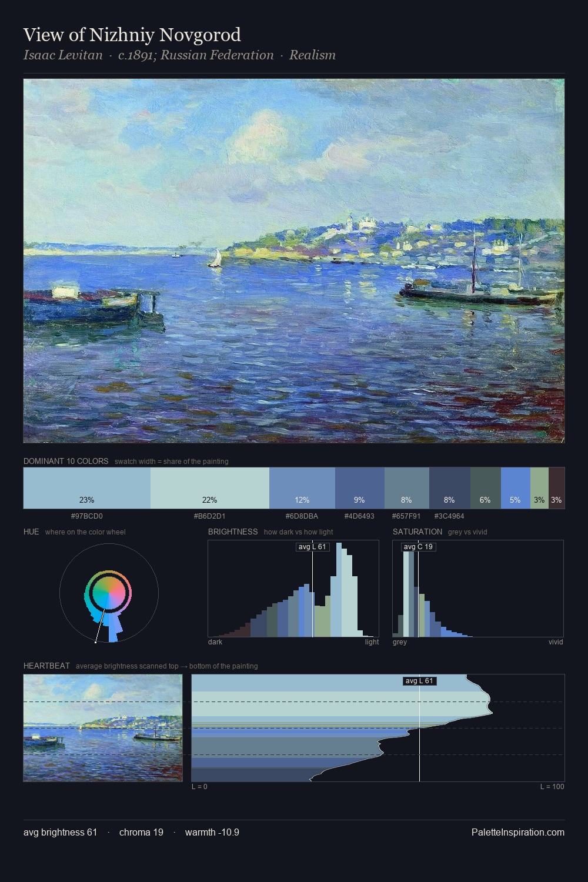Click the 'avg C 19' label in Saturation chart
The image size is (588, 882).
[418, 547]
